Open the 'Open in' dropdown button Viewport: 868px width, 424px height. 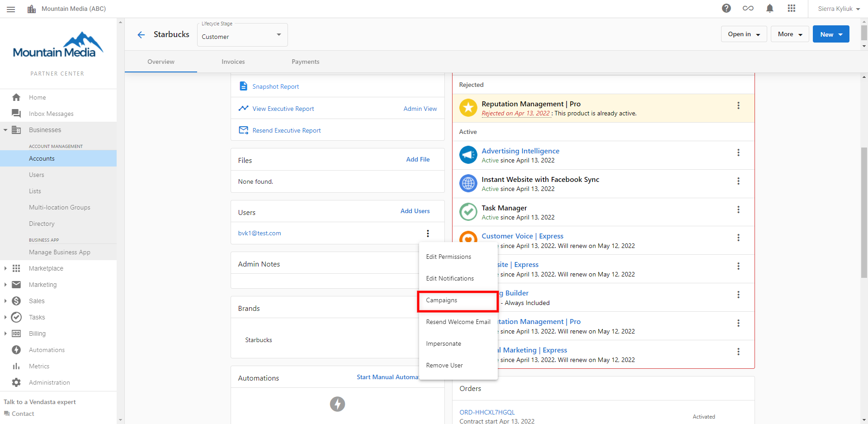[x=744, y=34]
